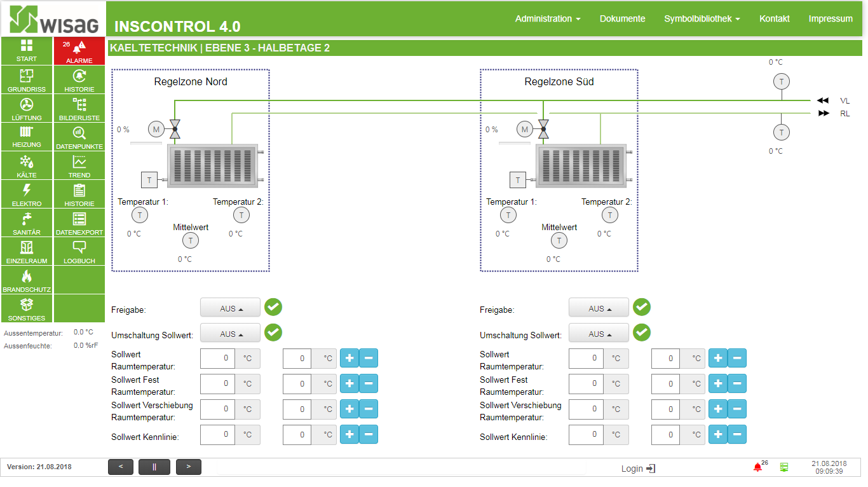Select the motor valve M in Regelzone Süd
868x487 pixels.
tap(524, 129)
